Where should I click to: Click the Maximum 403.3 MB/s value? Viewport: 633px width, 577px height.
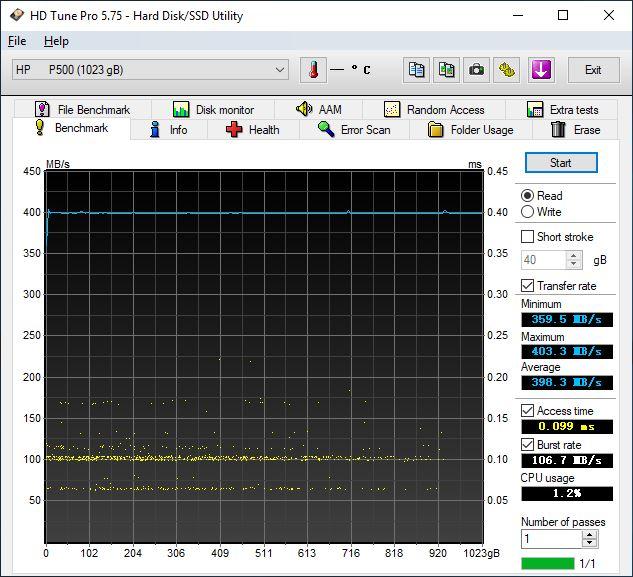click(x=567, y=351)
